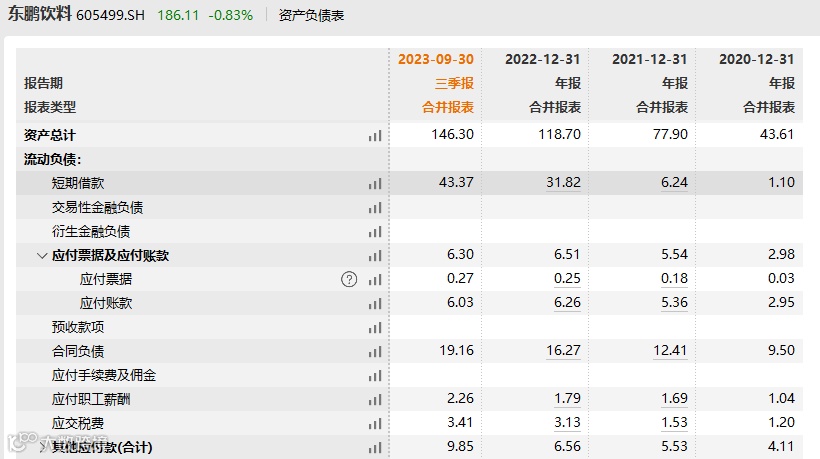Select the 应交税费 row label
Image resolution: width=820 pixels, height=459 pixels.
pos(78,423)
